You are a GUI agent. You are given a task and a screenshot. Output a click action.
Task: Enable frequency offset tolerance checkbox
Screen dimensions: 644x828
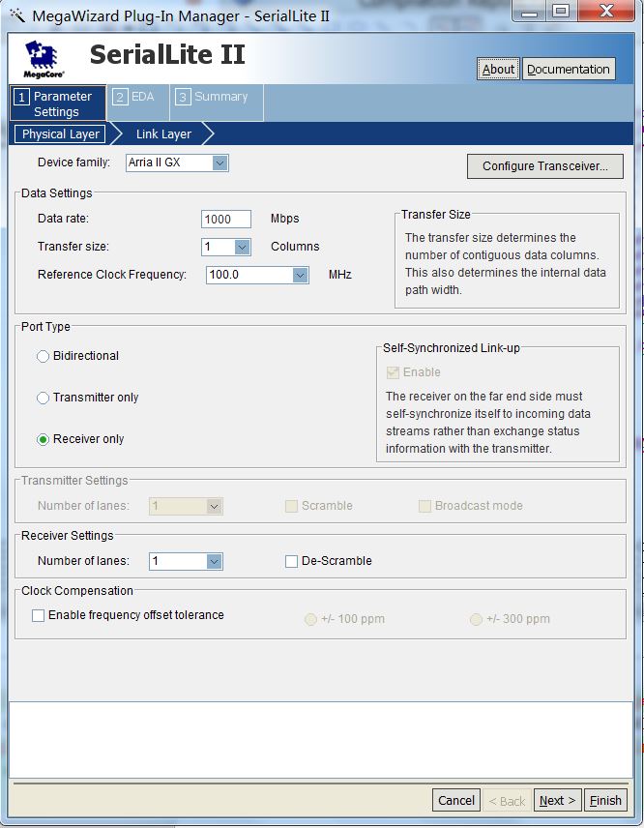(38, 616)
